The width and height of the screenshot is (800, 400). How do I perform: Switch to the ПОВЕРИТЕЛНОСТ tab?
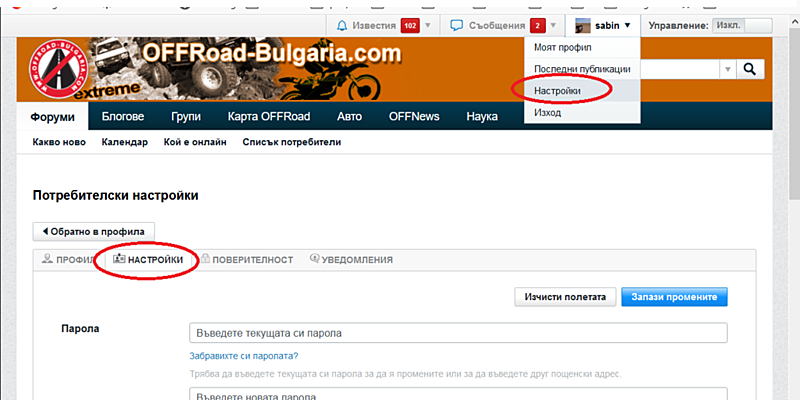(x=247, y=260)
